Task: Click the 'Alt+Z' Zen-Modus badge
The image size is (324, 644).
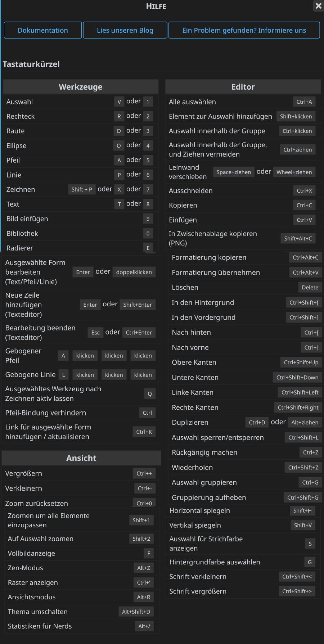Action: [x=144, y=568]
